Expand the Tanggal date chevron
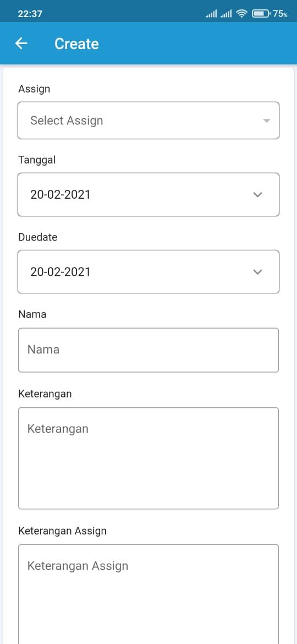This screenshot has width=297, height=644. pyautogui.click(x=257, y=195)
